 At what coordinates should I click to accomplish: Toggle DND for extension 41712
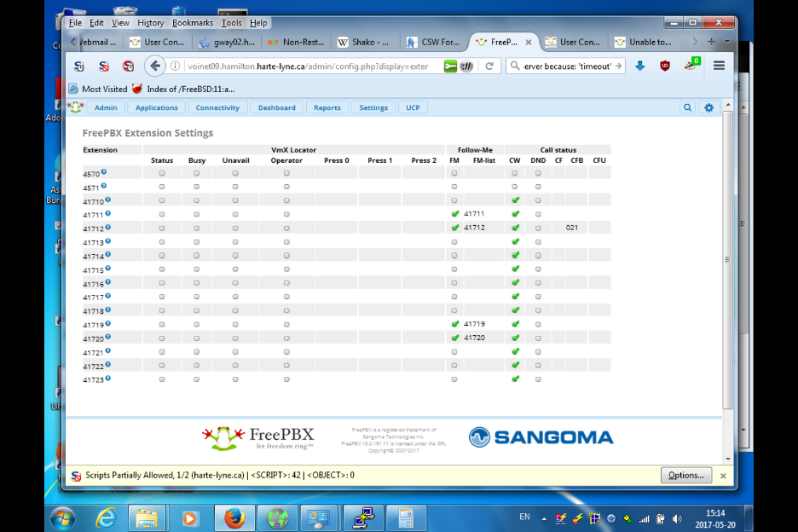[537, 228]
